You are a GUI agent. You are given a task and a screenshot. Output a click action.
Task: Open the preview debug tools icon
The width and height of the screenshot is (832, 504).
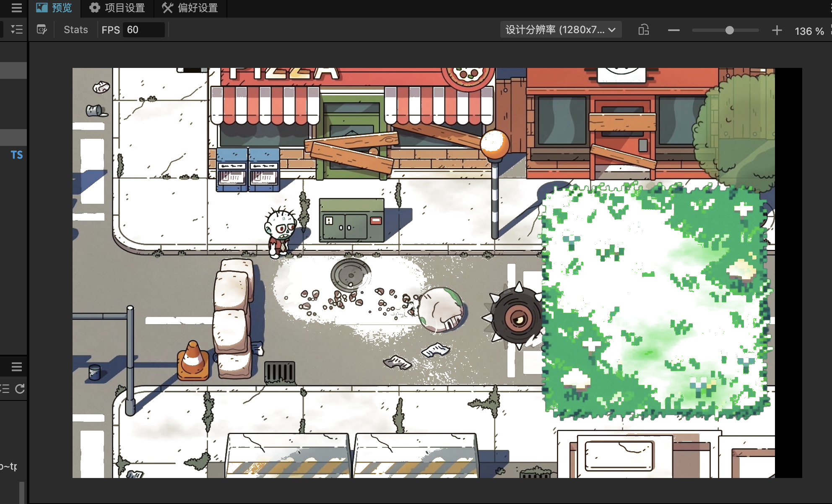[42, 29]
